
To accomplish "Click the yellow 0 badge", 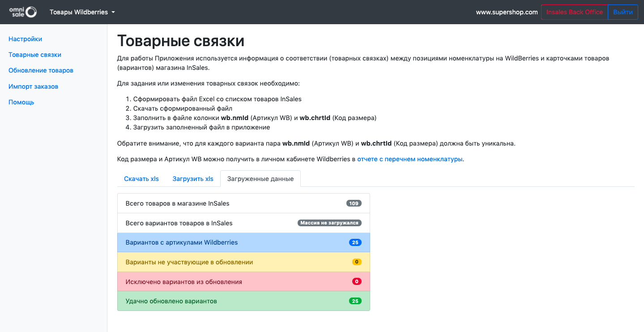I will pyautogui.click(x=357, y=262).
